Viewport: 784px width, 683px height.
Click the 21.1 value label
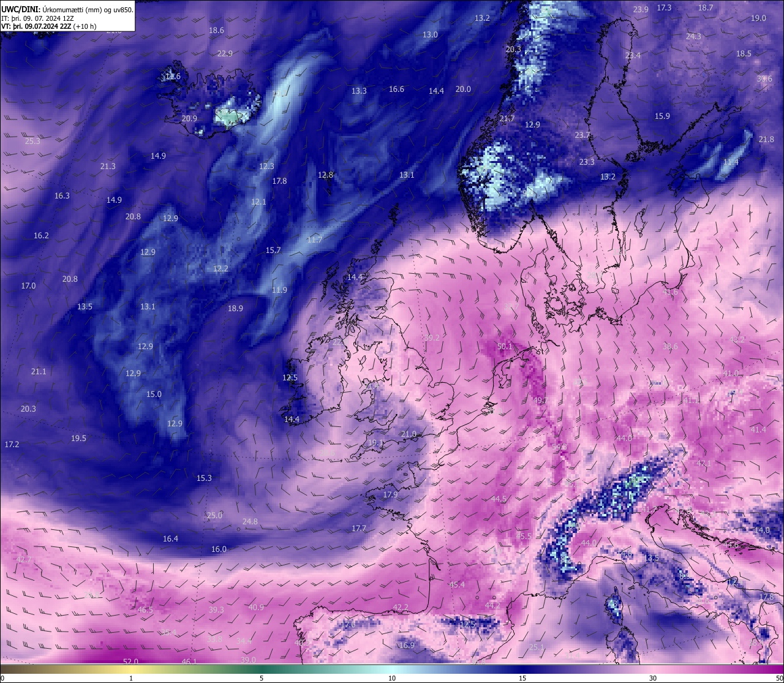click(x=39, y=372)
